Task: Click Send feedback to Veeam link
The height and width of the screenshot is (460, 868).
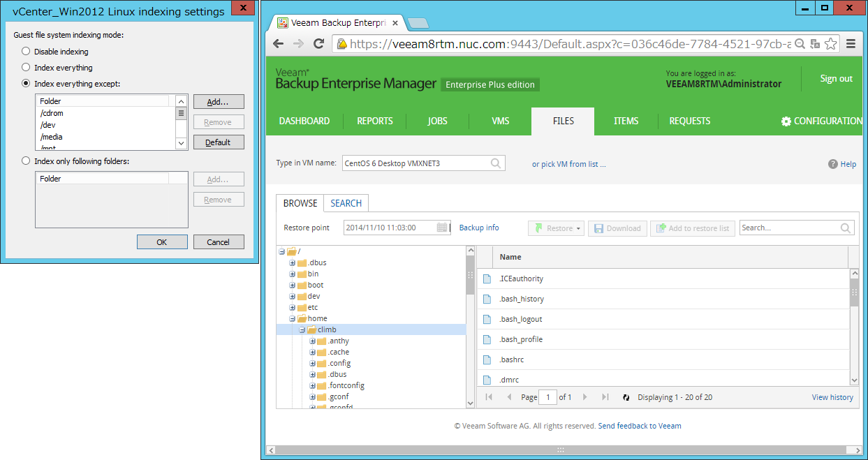Action: coord(640,426)
